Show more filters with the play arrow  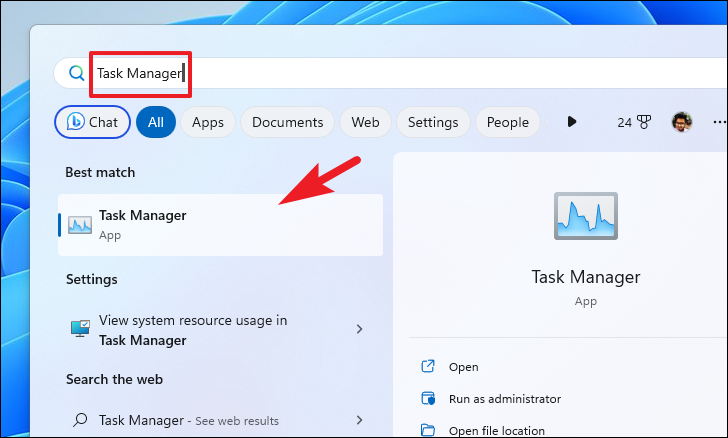click(x=572, y=122)
